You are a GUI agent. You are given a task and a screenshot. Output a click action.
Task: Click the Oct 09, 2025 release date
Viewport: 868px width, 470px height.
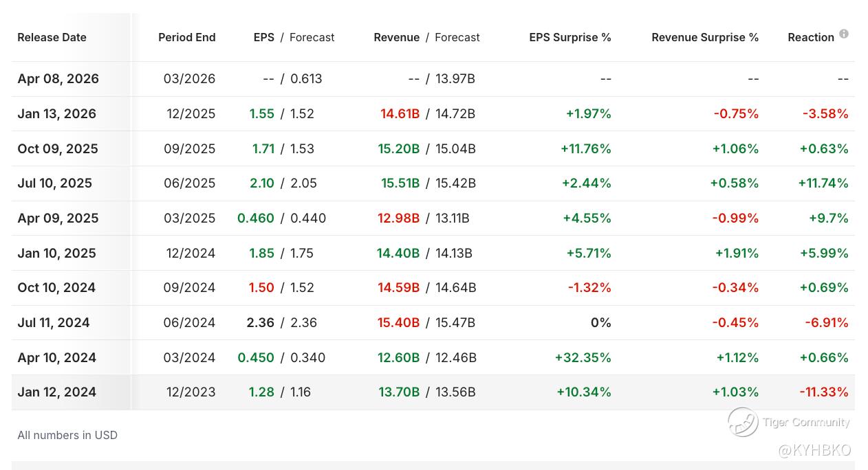(x=58, y=149)
